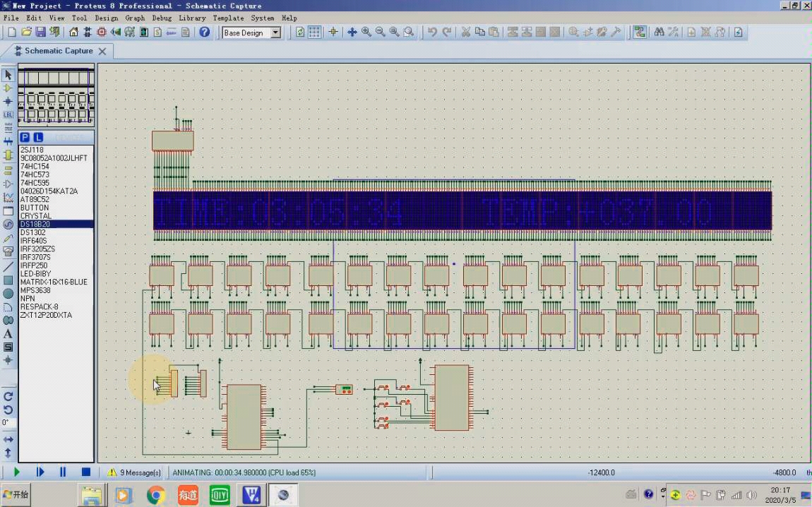
Task: Click the Undo arrow in toolbar
Action: point(432,32)
